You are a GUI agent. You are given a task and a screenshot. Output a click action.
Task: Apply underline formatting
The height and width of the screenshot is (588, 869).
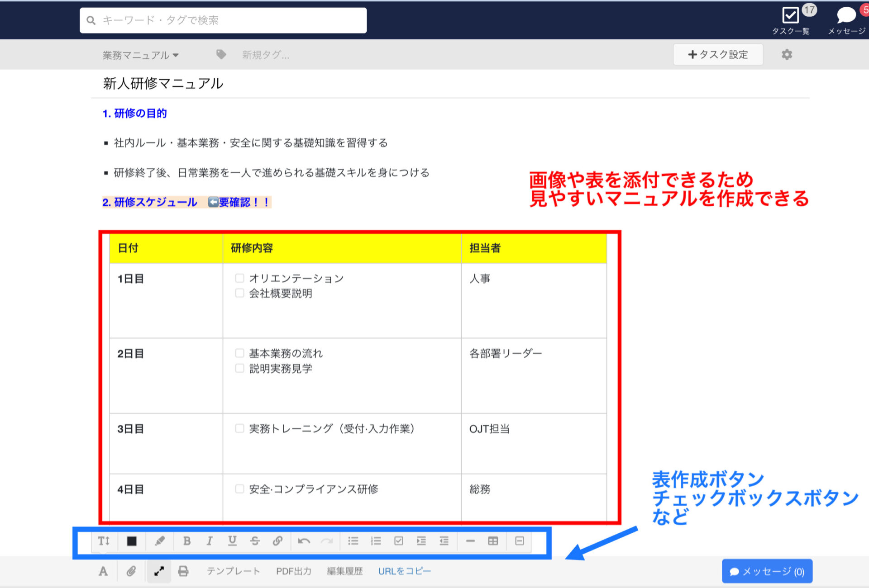click(232, 541)
